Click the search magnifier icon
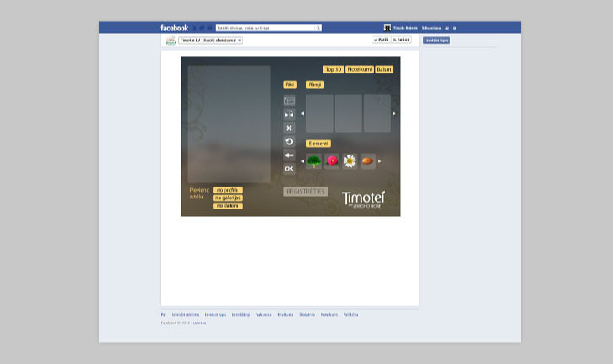This screenshot has width=613, height=364. coord(317,28)
